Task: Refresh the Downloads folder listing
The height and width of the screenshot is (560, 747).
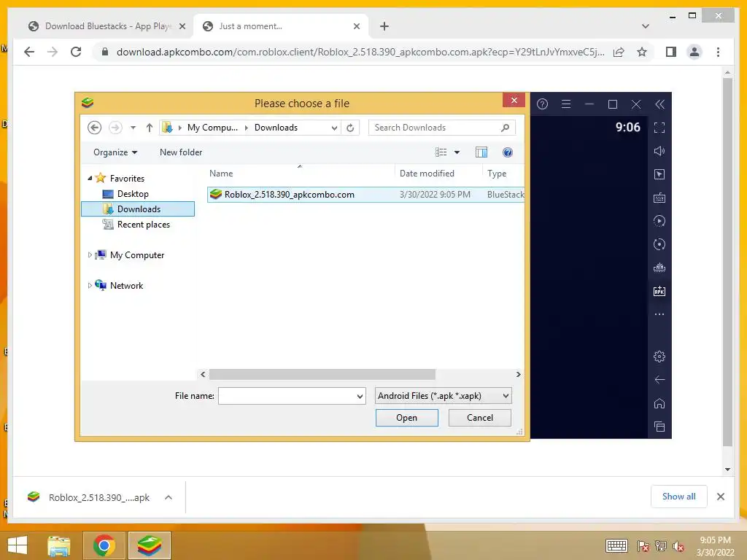Action: [x=350, y=128]
